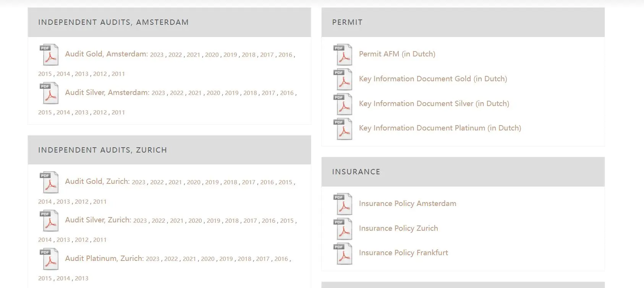644x288 pixels.
Task: Open the 2017 Audit Gold, Amsterdam report
Action: coord(267,55)
